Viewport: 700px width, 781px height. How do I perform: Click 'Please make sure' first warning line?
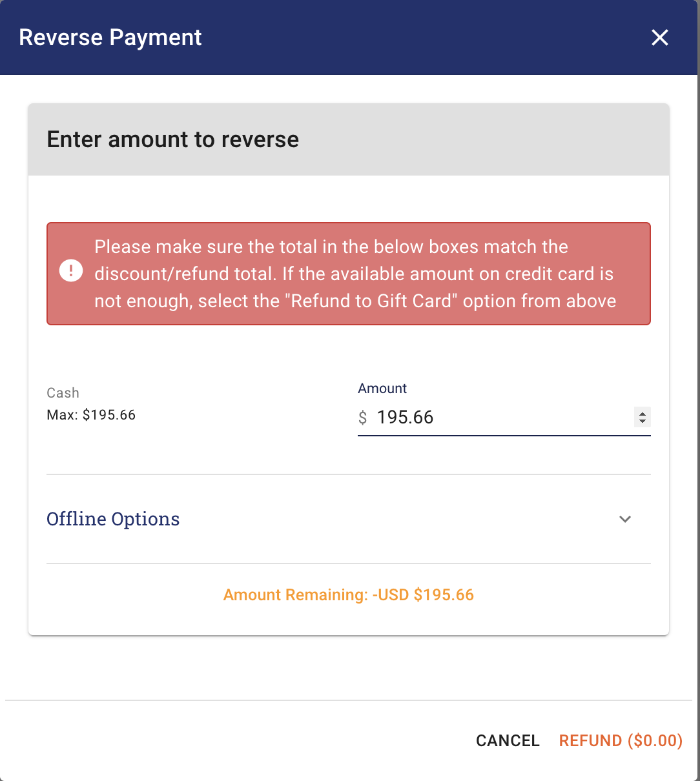tap(331, 247)
